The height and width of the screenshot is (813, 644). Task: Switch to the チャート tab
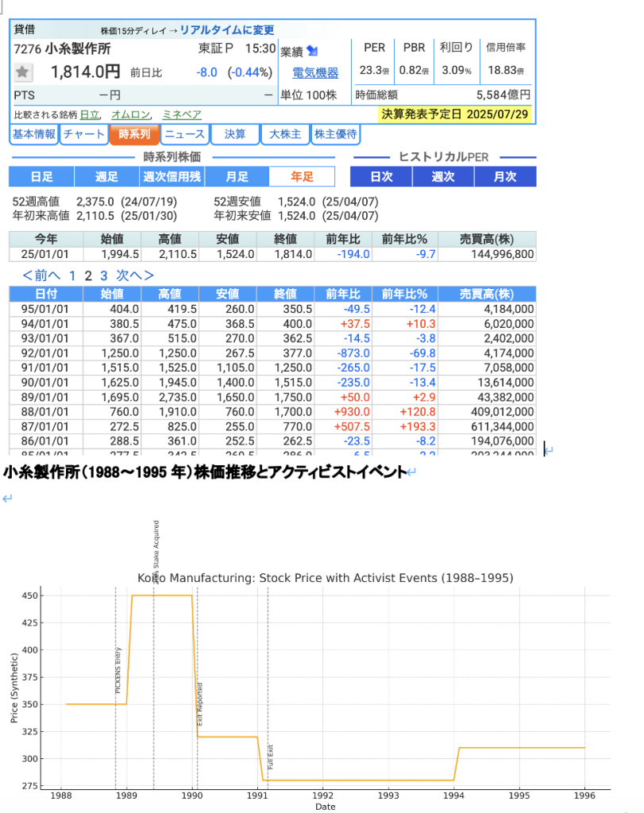coord(84,134)
